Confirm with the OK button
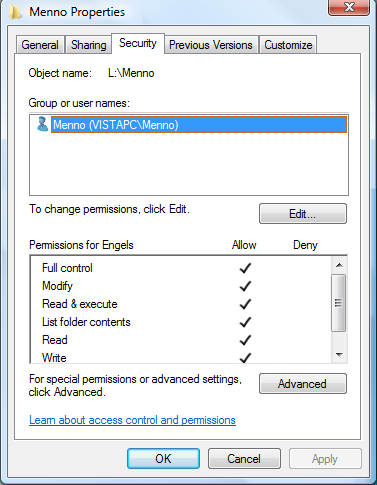This screenshot has width=377, height=485. click(x=163, y=459)
